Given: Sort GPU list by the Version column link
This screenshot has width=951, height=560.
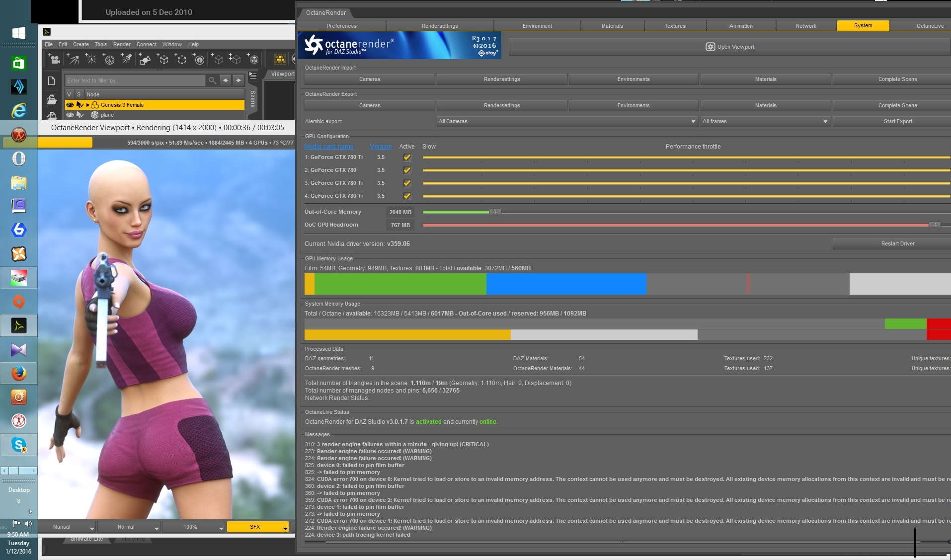Looking at the screenshot, I should [381, 147].
